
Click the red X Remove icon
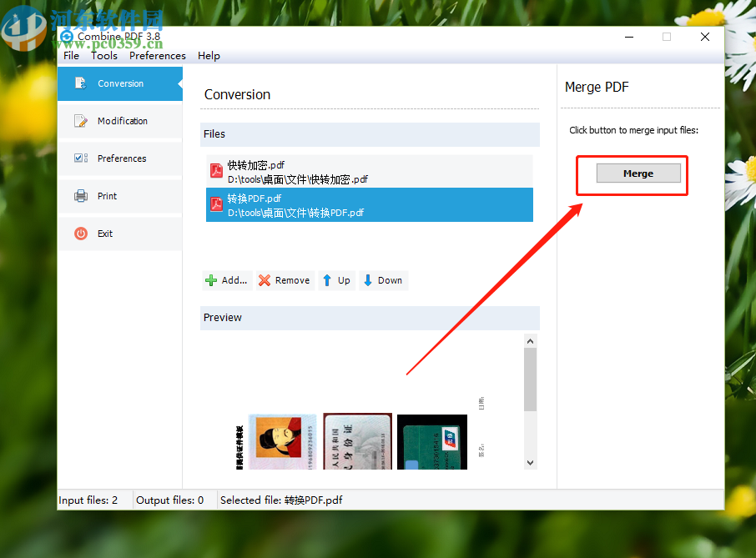tap(265, 280)
